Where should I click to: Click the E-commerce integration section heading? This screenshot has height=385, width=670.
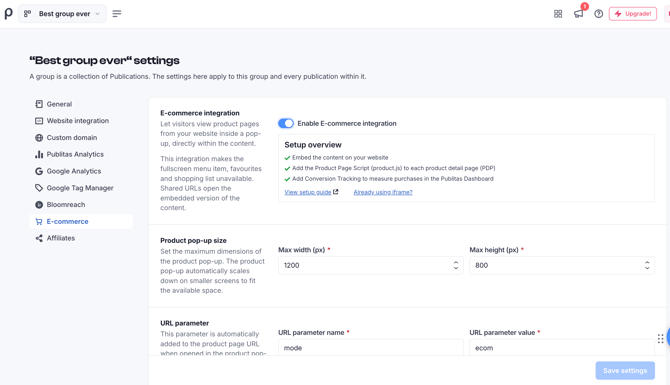[200, 113]
